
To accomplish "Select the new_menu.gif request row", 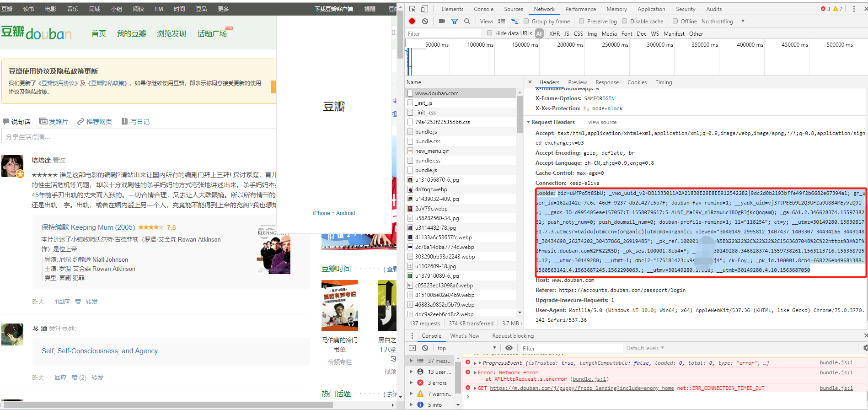I will pos(461,151).
